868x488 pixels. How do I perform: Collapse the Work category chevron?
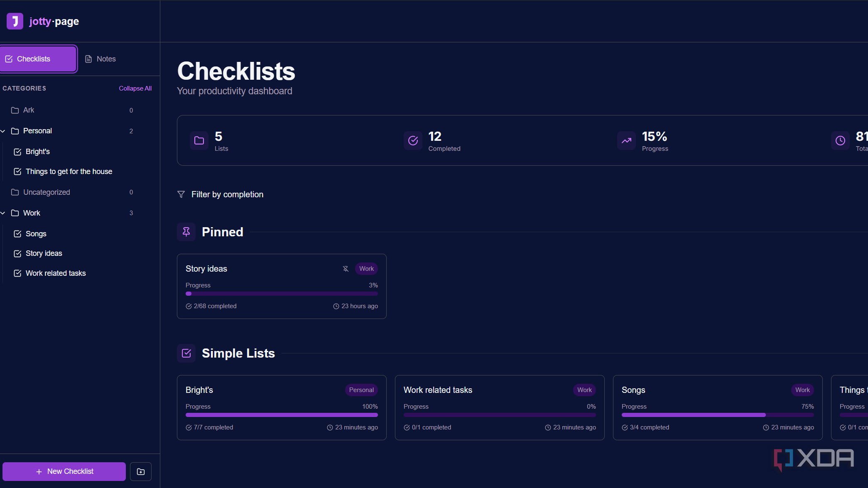coord(3,213)
